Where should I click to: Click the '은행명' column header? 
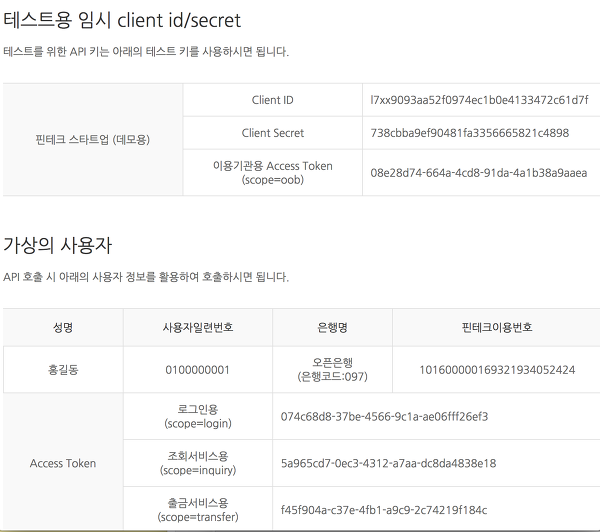point(332,327)
